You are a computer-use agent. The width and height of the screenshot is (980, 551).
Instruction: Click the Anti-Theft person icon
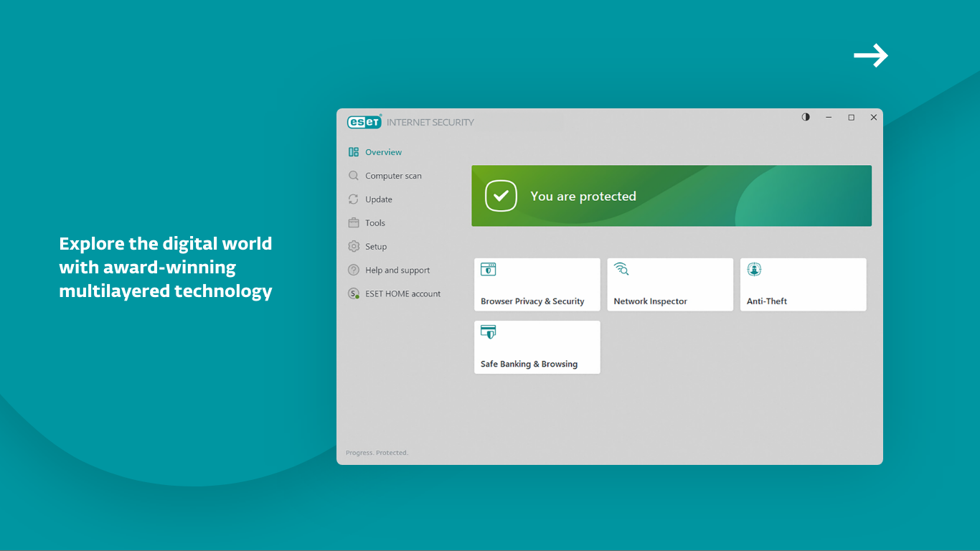(x=754, y=269)
